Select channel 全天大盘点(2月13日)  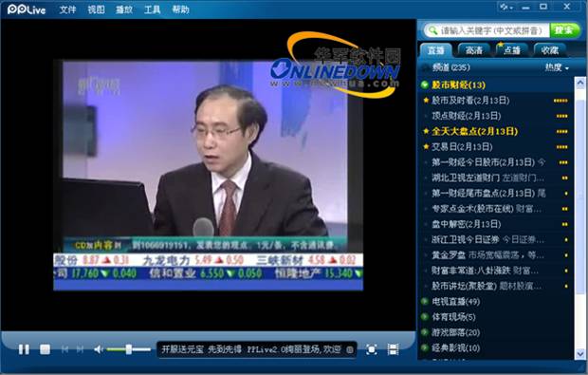click(475, 131)
